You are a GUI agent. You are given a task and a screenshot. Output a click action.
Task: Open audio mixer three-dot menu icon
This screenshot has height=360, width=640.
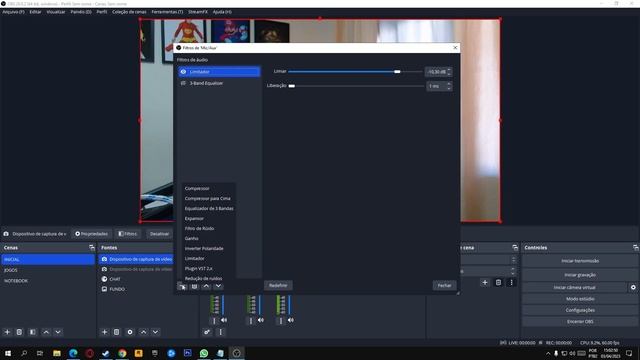(220, 332)
